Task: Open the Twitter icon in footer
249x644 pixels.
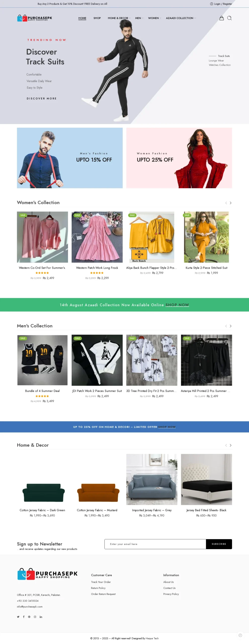Action: pyautogui.click(x=18, y=617)
